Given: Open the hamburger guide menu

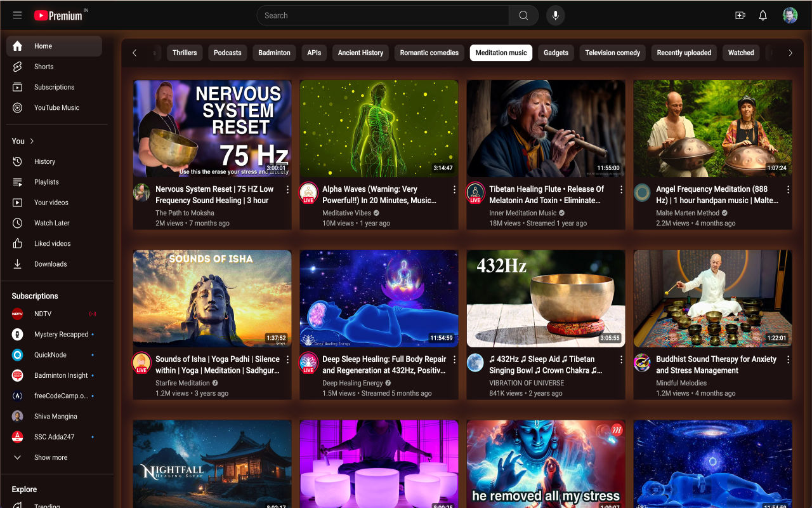Looking at the screenshot, I should tap(17, 15).
